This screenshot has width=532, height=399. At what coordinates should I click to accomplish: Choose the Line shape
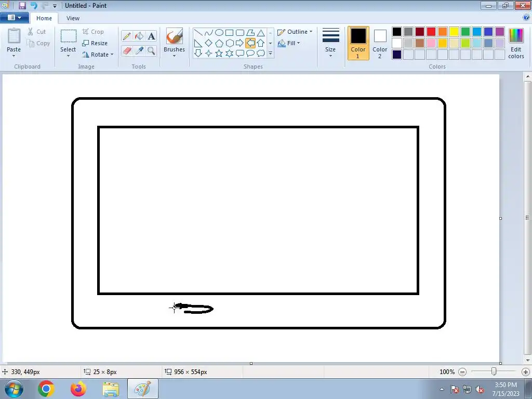198,33
